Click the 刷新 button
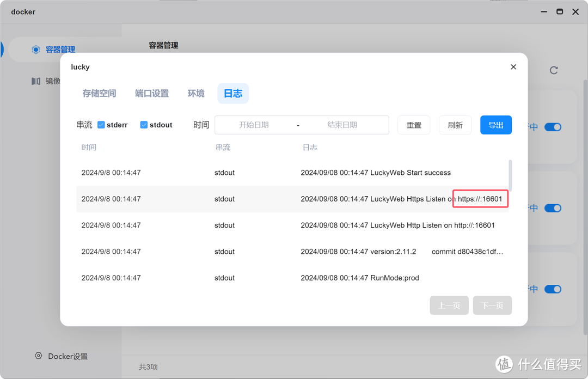The image size is (588, 379). pyautogui.click(x=455, y=125)
